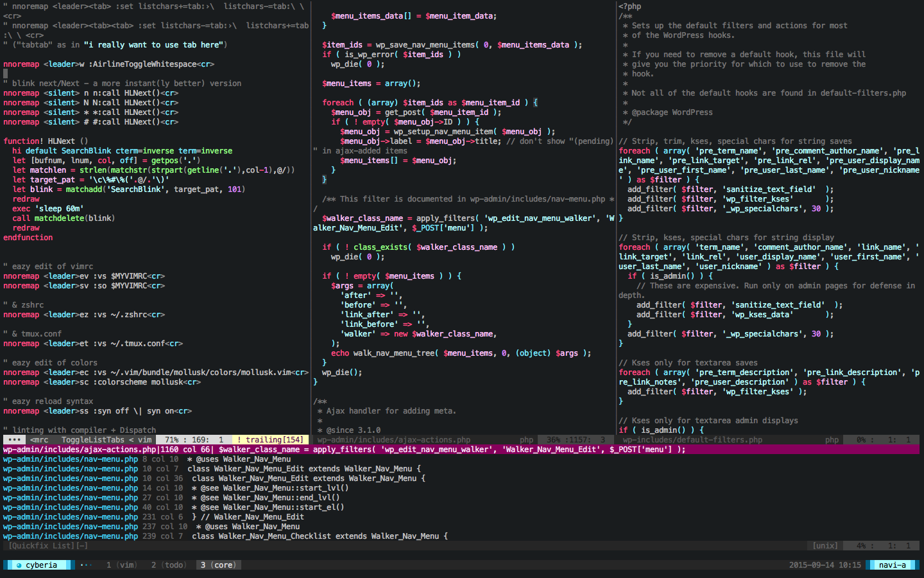Click the php filetype indicator for ajax-actions.php
This screenshot has width=924, height=578.
coord(526,440)
